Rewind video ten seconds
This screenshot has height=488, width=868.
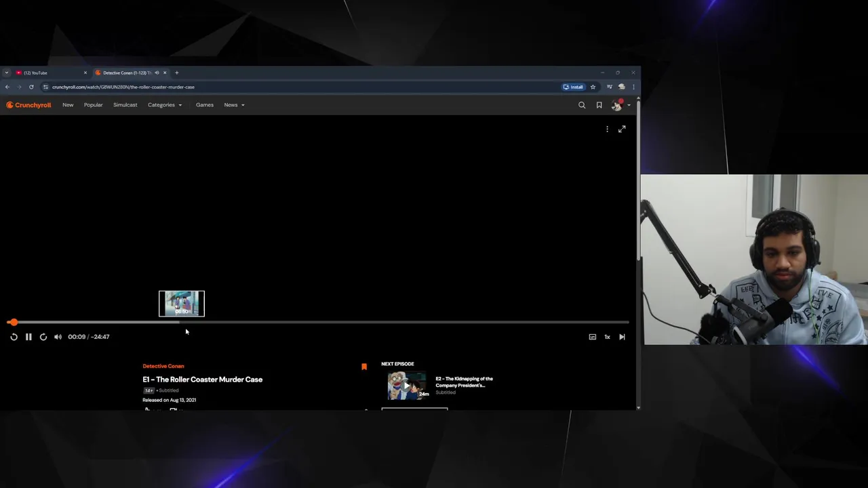pyautogui.click(x=14, y=337)
